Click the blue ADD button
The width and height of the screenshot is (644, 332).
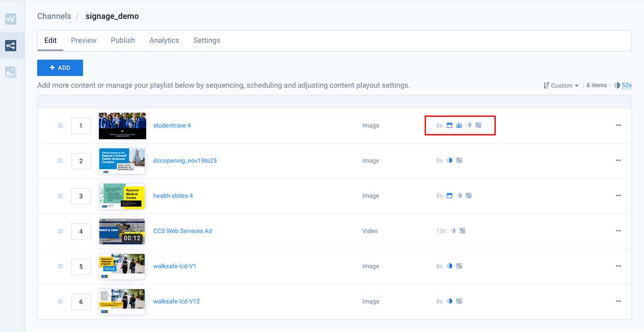60,68
